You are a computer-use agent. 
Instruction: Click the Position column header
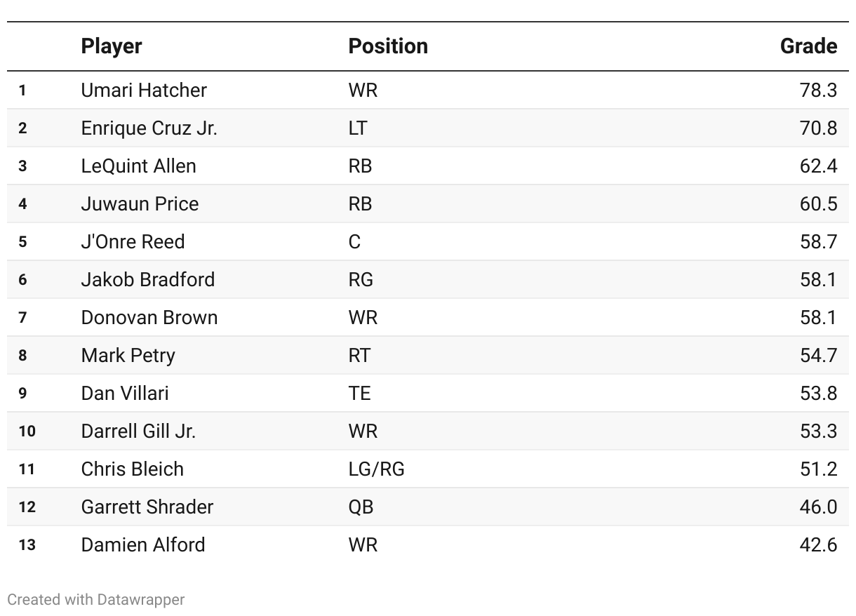(x=388, y=46)
